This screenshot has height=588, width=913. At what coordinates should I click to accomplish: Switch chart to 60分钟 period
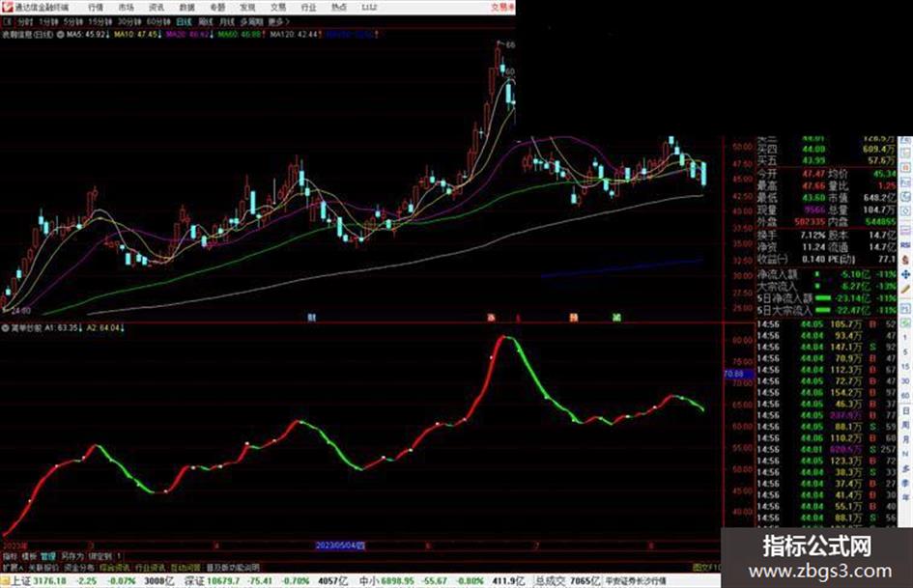tap(158, 21)
